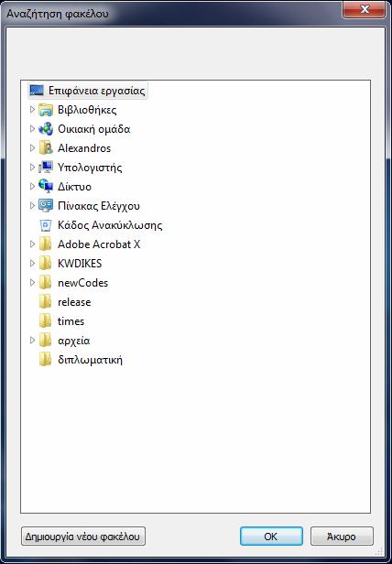Screen dimensions: 392x564
Task: Select the Οικιακή ομάδα label
Action: click(94, 129)
